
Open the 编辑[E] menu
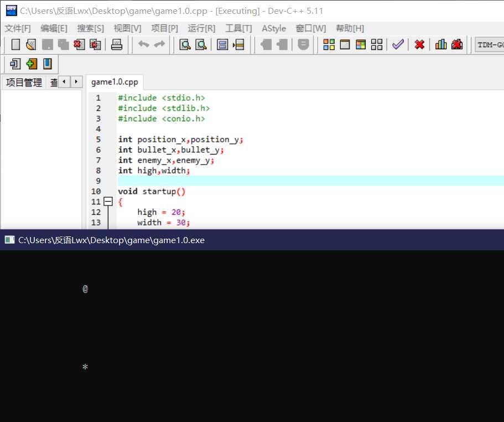tap(54, 28)
